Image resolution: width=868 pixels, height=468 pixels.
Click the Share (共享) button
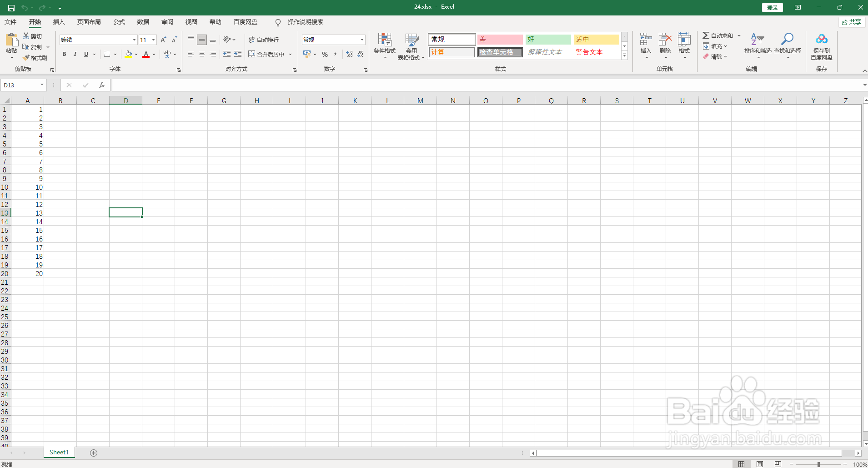click(852, 22)
